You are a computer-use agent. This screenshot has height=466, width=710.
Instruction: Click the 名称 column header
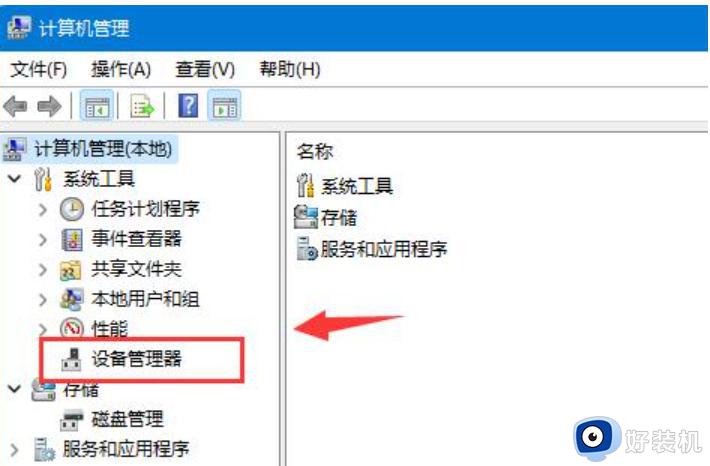point(315,151)
